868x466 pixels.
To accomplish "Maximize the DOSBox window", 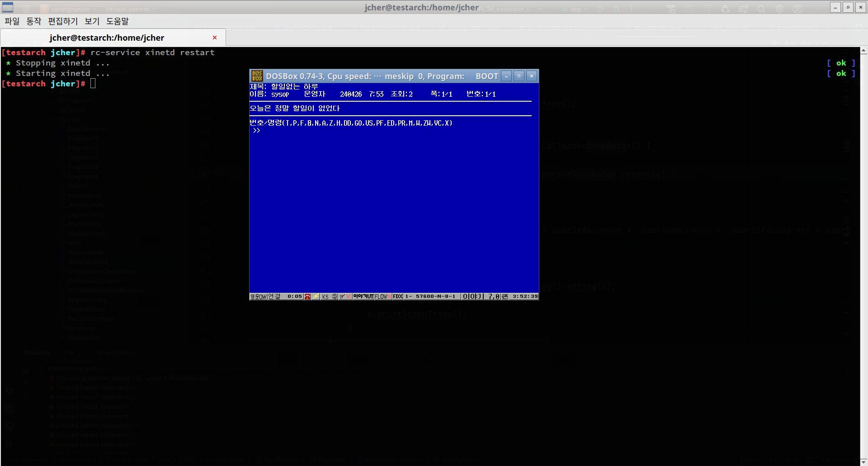I will [x=519, y=76].
